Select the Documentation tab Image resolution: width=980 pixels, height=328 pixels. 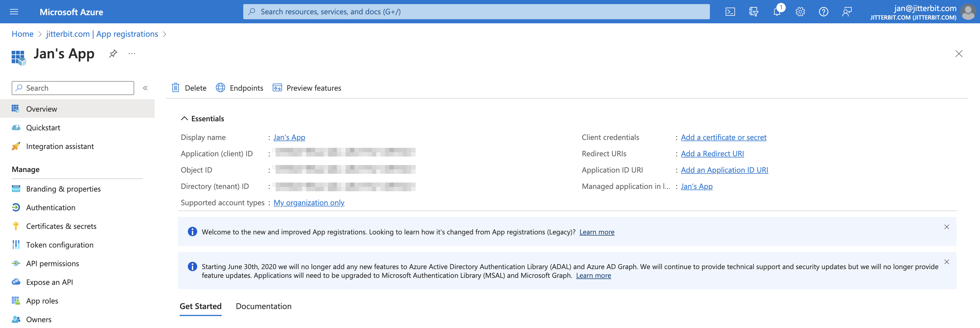(x=264, y=306)
